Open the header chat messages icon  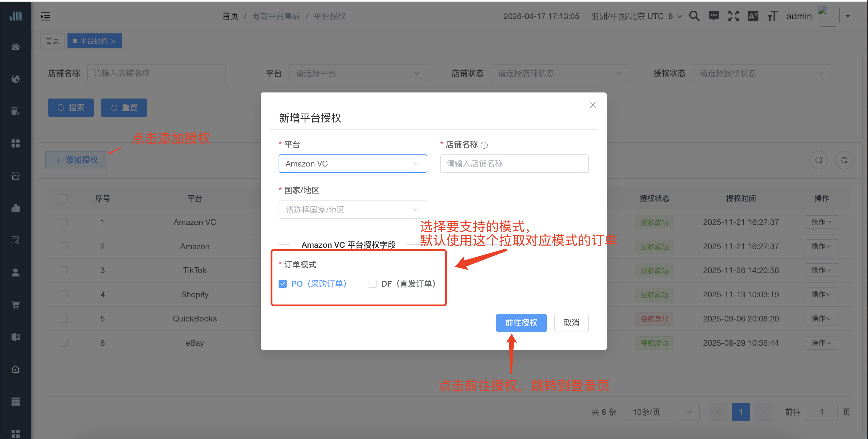pos(714,16)
